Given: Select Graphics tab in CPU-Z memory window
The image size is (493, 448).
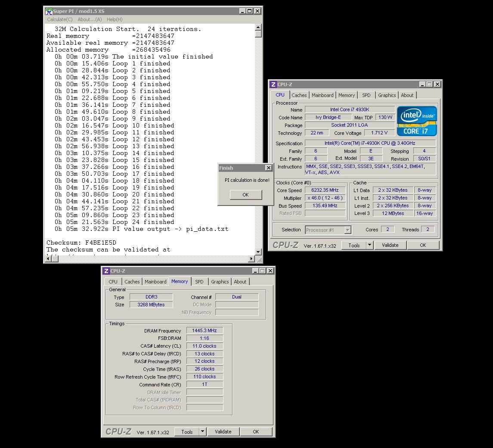Looking at the screenshot, I should 220,282.
